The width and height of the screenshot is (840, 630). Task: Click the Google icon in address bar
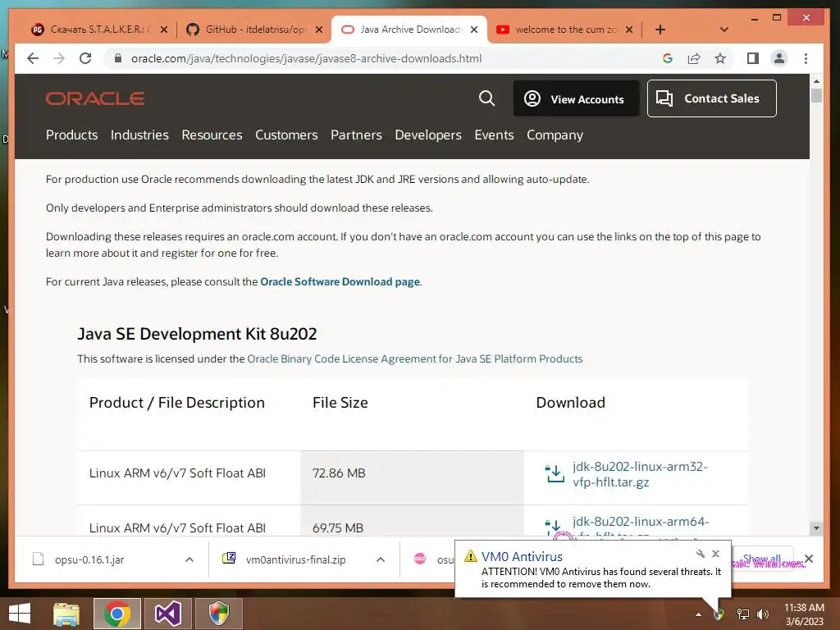(x=668, y=58)
